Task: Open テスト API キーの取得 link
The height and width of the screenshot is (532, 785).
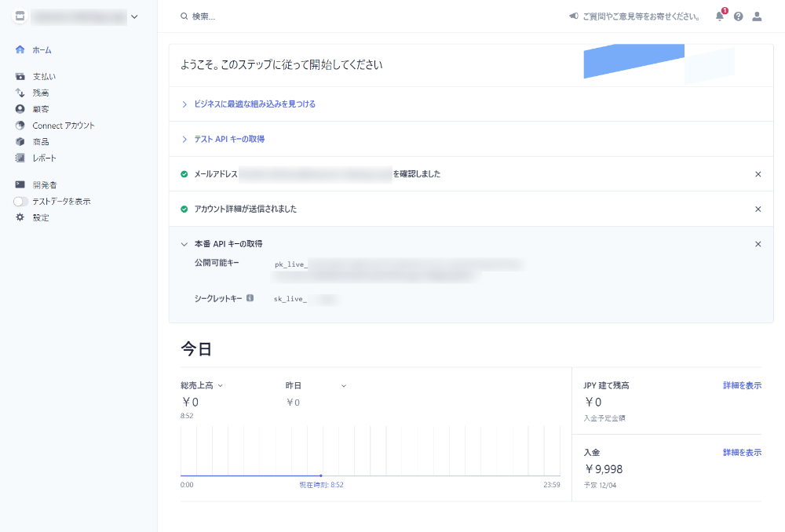Action: click(x=229, y=139)
